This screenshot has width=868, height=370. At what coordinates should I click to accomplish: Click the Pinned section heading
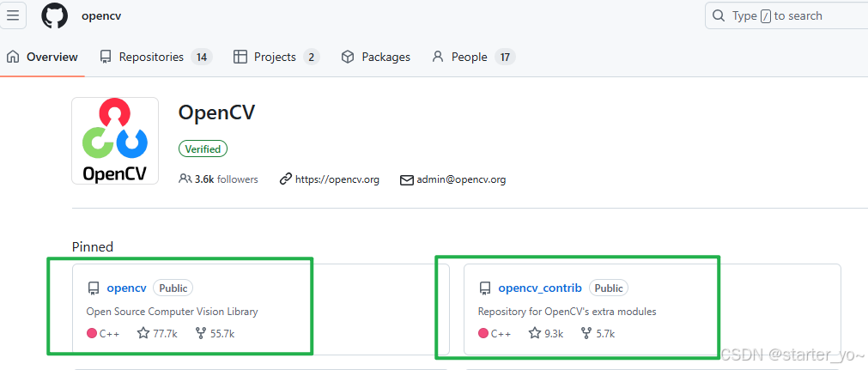click(93, 247)
